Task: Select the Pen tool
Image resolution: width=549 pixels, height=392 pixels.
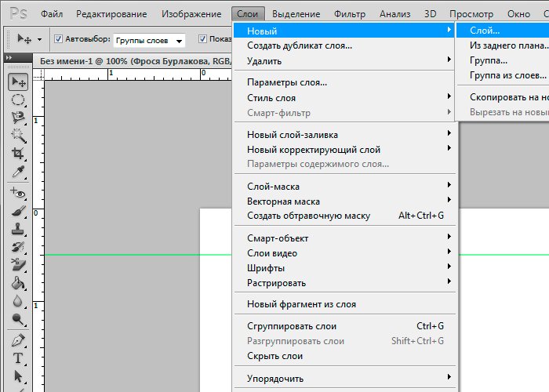Action: pyautogui.click(x=18, y=341)
